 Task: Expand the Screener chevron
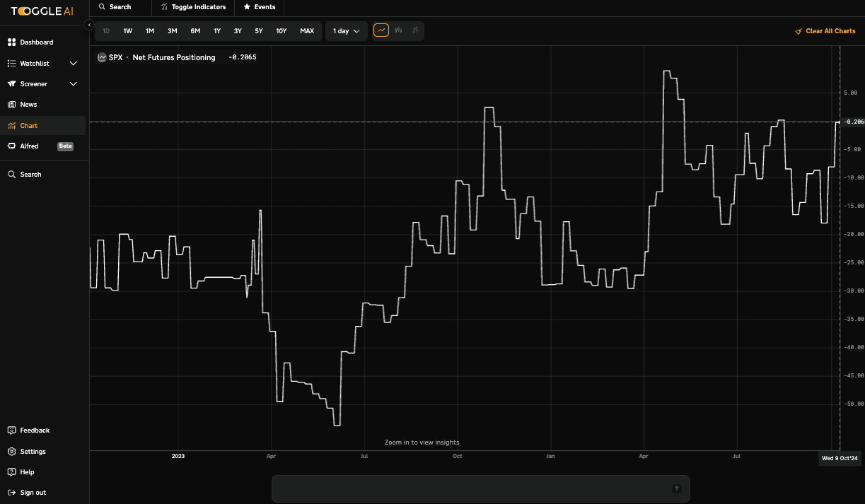[74, 84]
